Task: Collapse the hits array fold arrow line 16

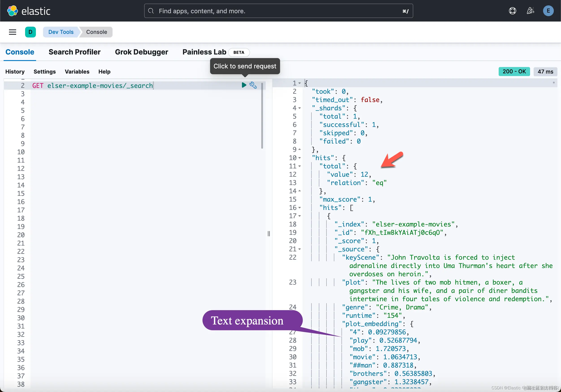Action: pos(300,208)
